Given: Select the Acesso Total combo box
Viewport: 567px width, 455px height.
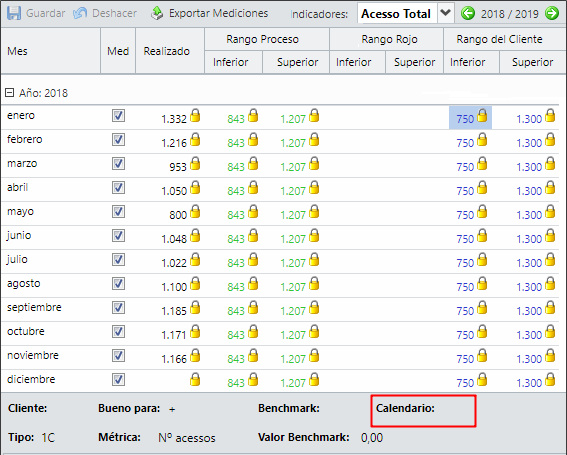Looking at the screenshot, I should point(397,13).
